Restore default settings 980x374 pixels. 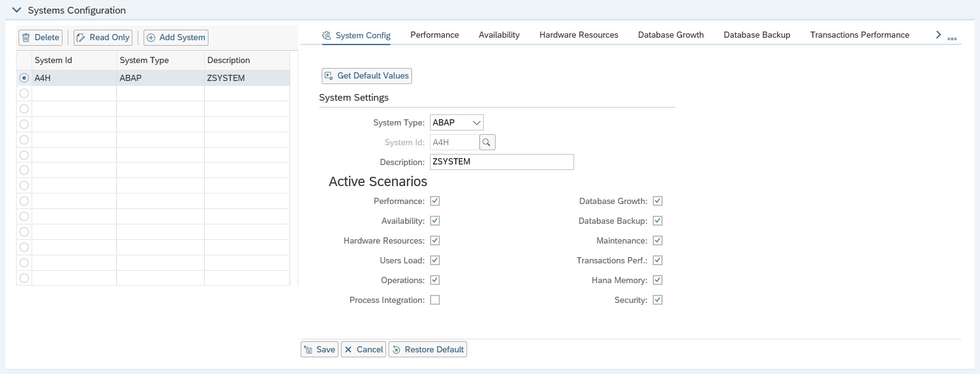428,349
